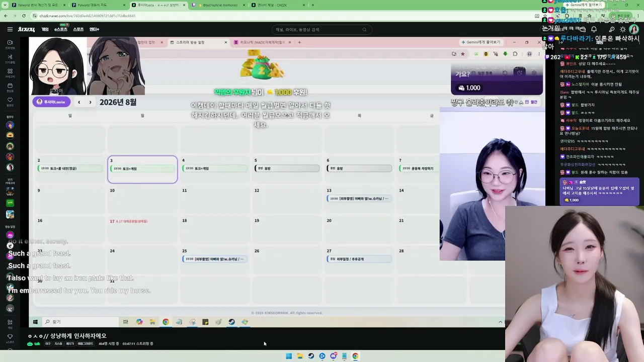Open the profile avatar menu
644x362 pixels.
click(634, 30)
